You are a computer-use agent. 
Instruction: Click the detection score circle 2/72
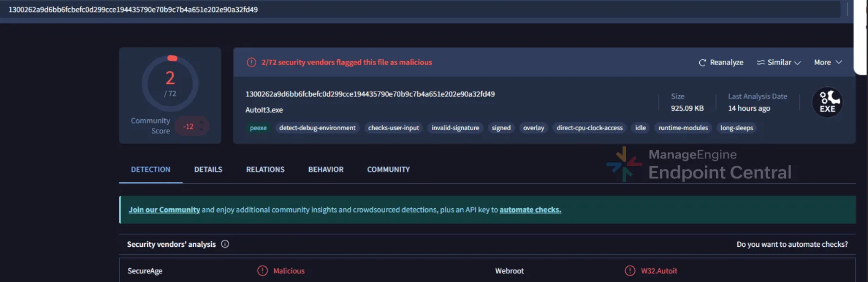[170, 84]
